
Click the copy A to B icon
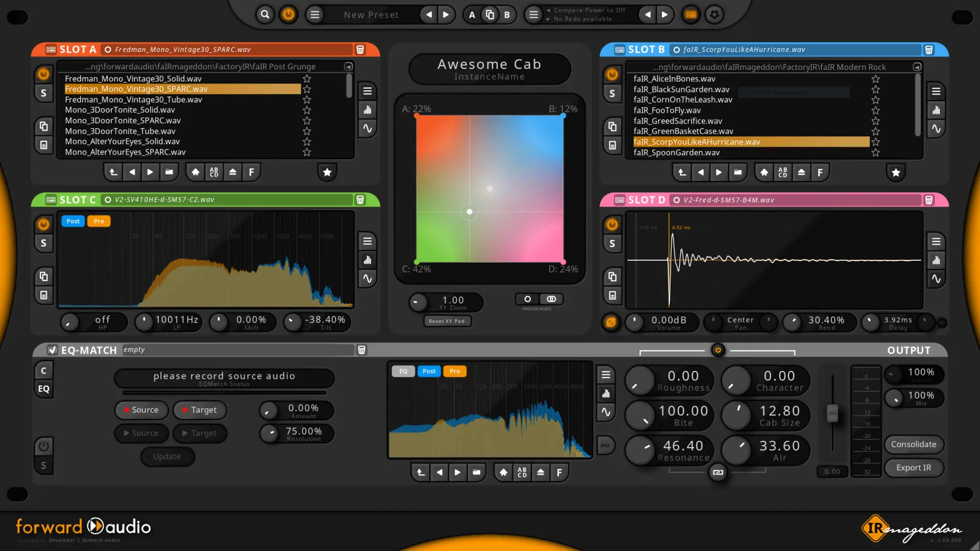pos(489,14)
